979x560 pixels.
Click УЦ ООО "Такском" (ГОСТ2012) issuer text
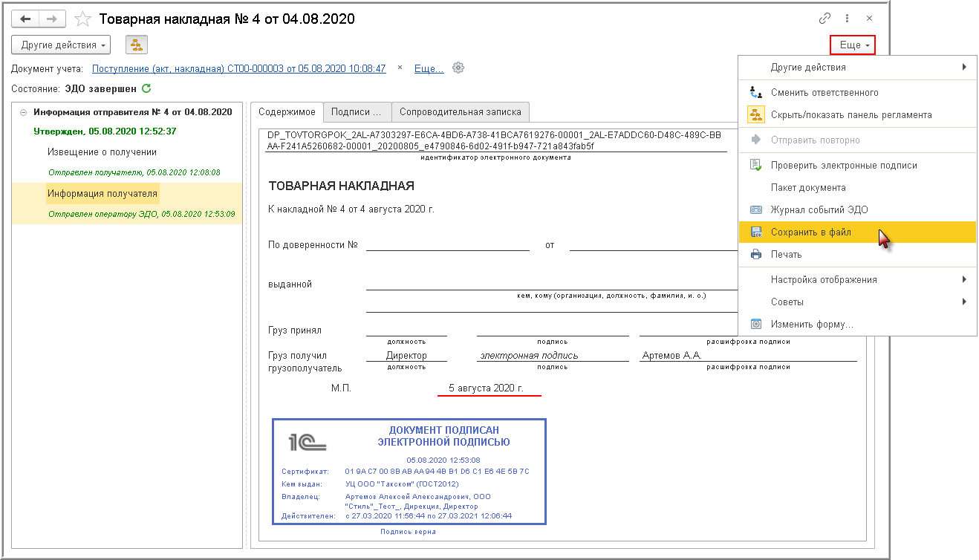[402, 484]
